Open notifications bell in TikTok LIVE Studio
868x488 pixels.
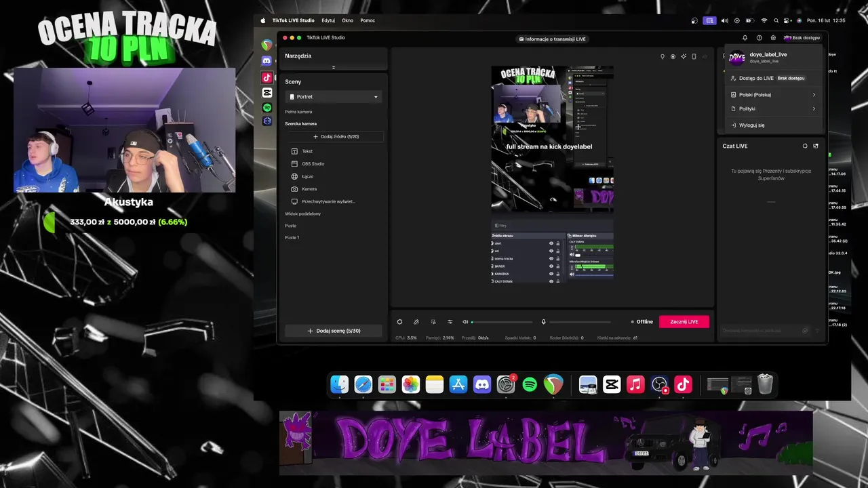[745, 38]
